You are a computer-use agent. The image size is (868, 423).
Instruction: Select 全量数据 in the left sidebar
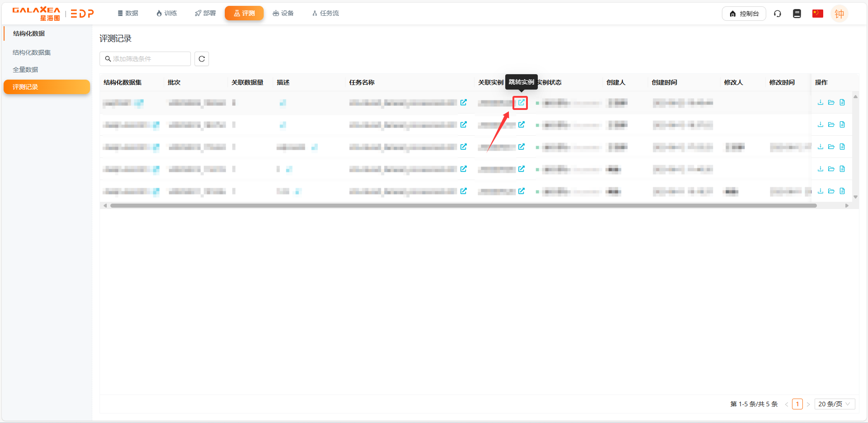click(x=25, y=70)
